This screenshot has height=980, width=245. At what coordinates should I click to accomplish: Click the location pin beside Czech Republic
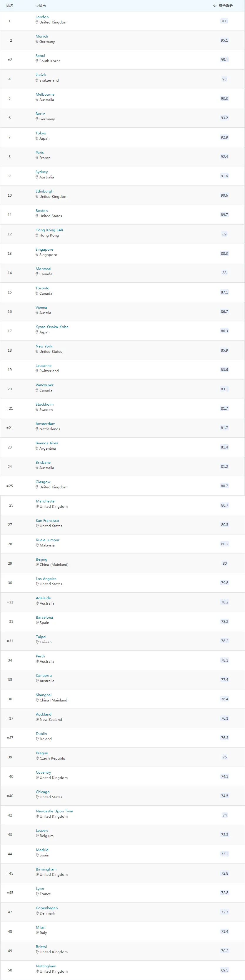coord(37,758)
